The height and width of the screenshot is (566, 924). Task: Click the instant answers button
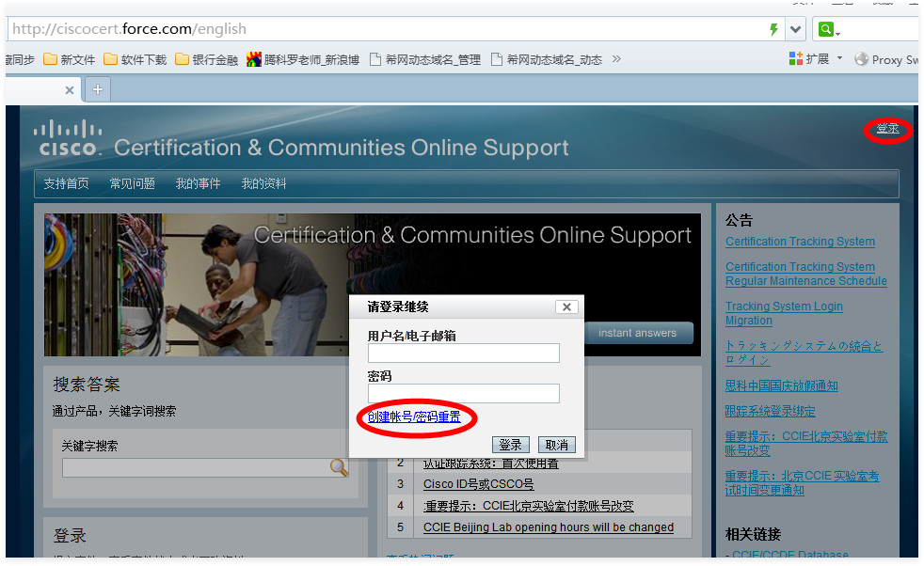coord(638,333)
